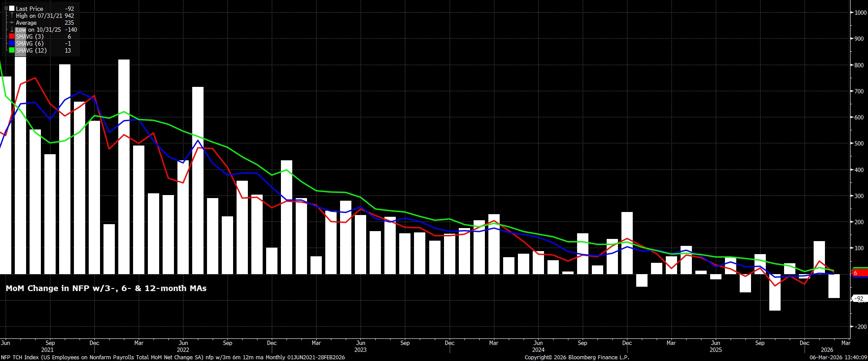The height and width of the screenshot is (361, 868).
Task: Click the MoM Change in NFP annotation text
Action: click(106, 288)
